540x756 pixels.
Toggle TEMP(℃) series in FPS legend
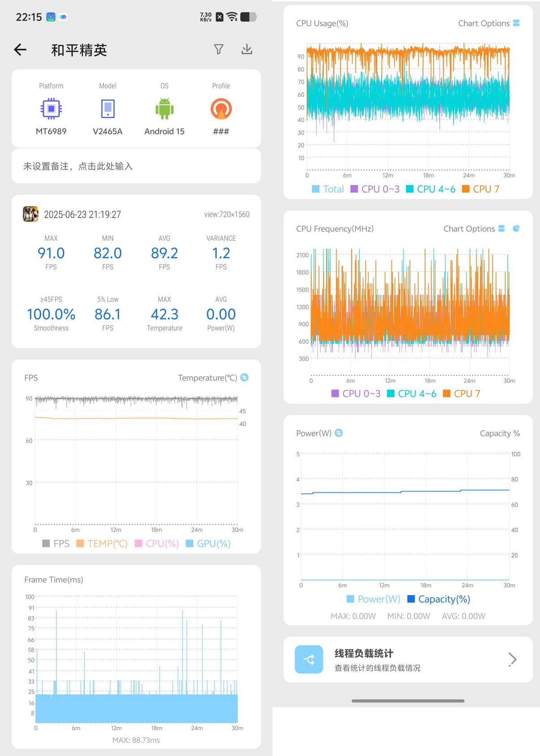(102, 543)
